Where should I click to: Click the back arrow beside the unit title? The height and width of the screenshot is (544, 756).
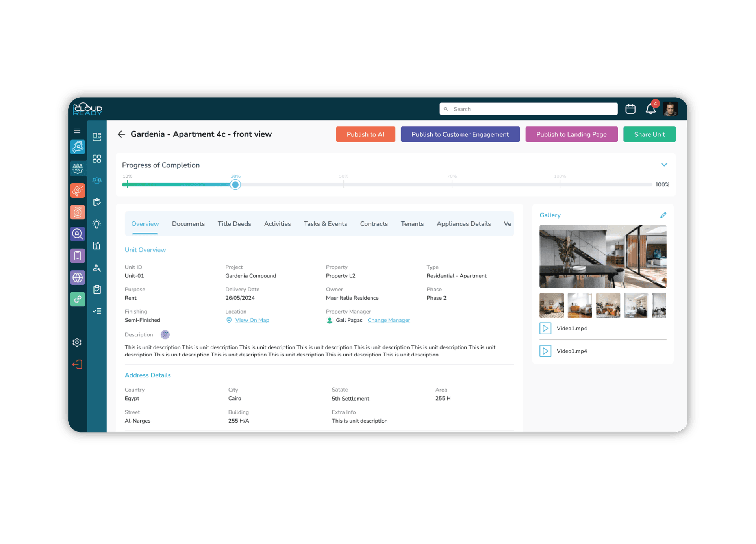(x=122, y=134)
